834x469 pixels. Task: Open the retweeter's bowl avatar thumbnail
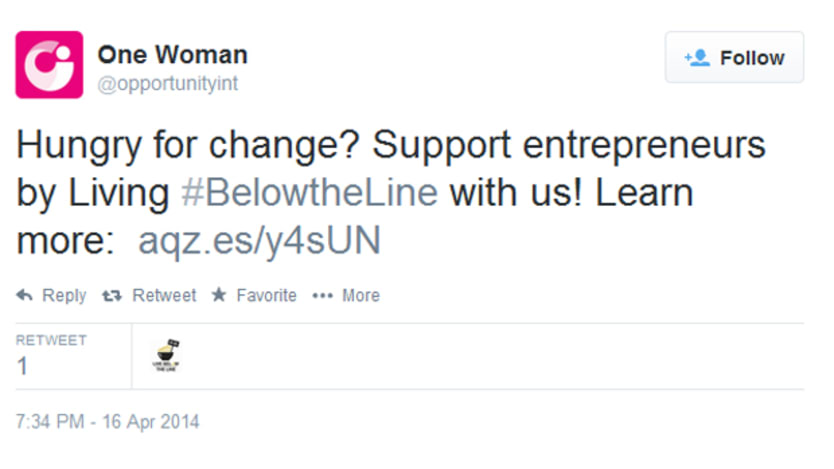[x=166, y=355]
